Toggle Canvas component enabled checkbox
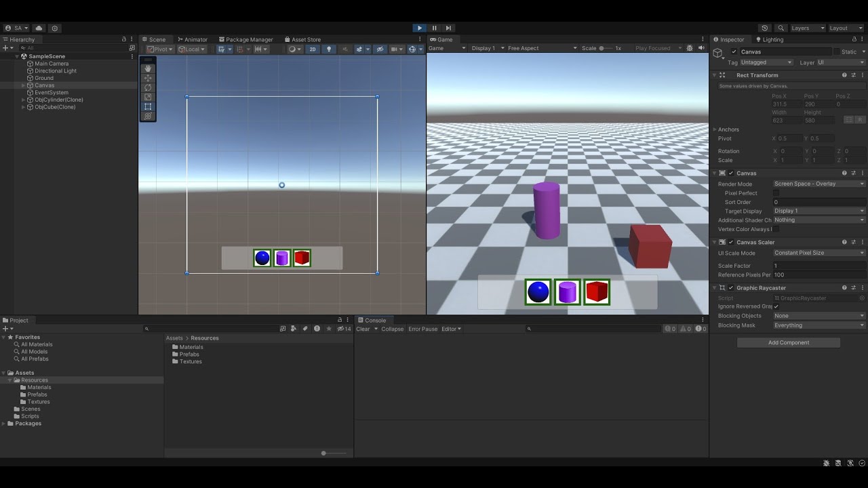This screenshot has width=868, height=488. tap(730, 174)
